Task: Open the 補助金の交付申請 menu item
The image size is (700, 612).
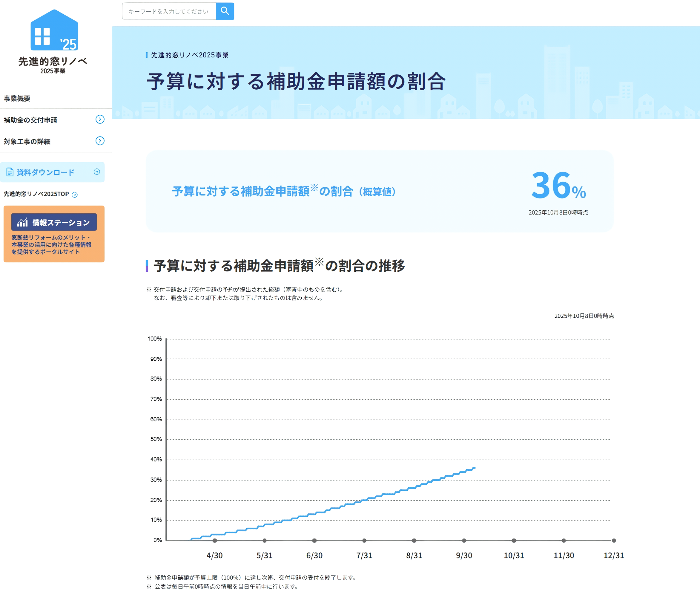Action: pyautogui.click(x=30, y=120)
